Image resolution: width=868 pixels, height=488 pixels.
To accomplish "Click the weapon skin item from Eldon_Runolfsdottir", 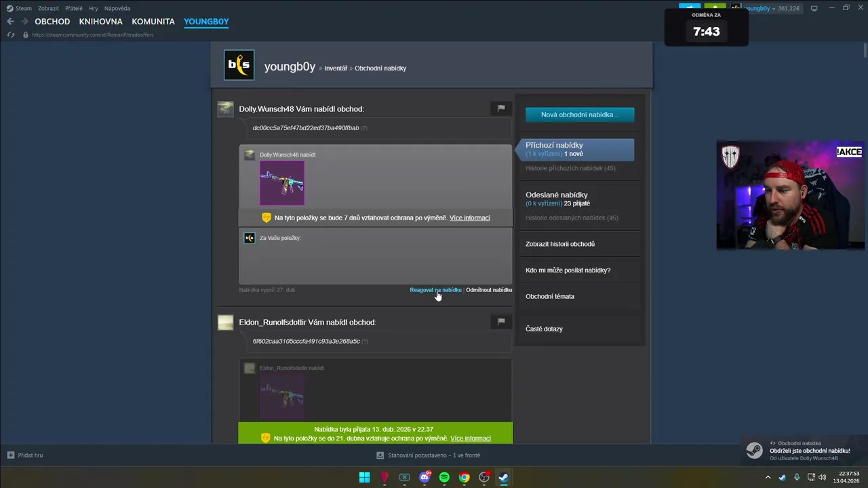I will coord(282,396).
